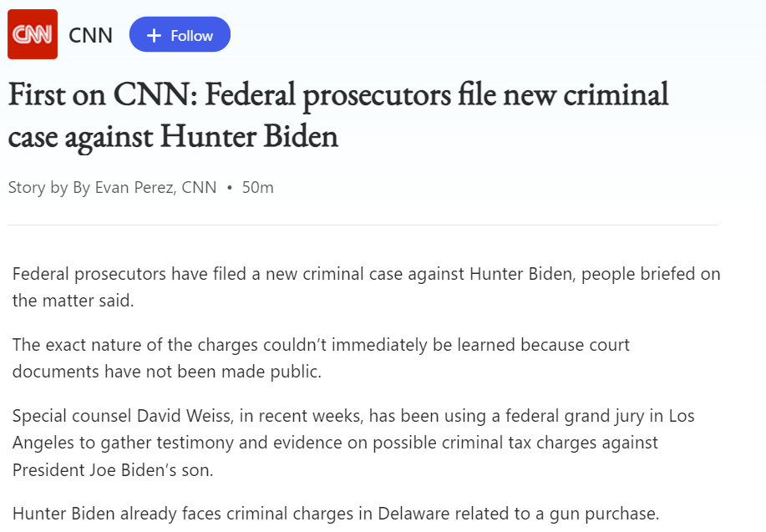This screenshot has height=532, width=766.
Task: Click the paragraph starting "The exact nature"
Action: pyautogui.click(x=321, y=357)
